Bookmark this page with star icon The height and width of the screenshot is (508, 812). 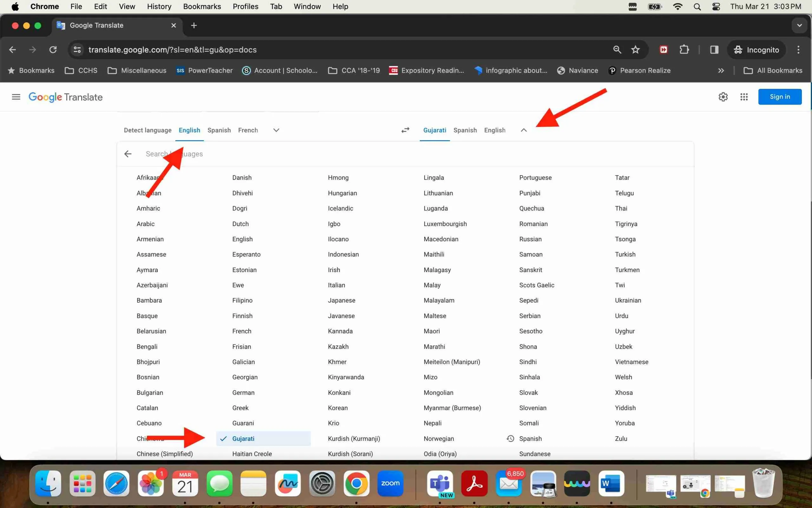click(636, 50)
